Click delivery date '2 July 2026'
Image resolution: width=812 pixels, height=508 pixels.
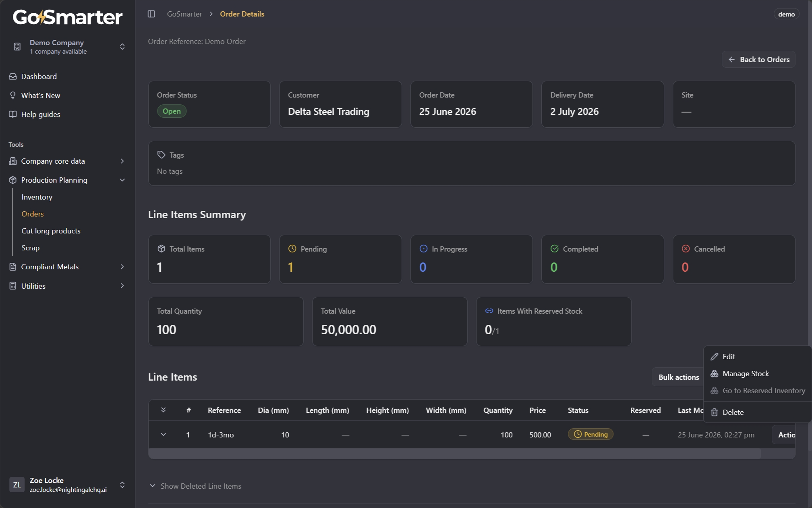pyautogui.click(x=574, y=112)
